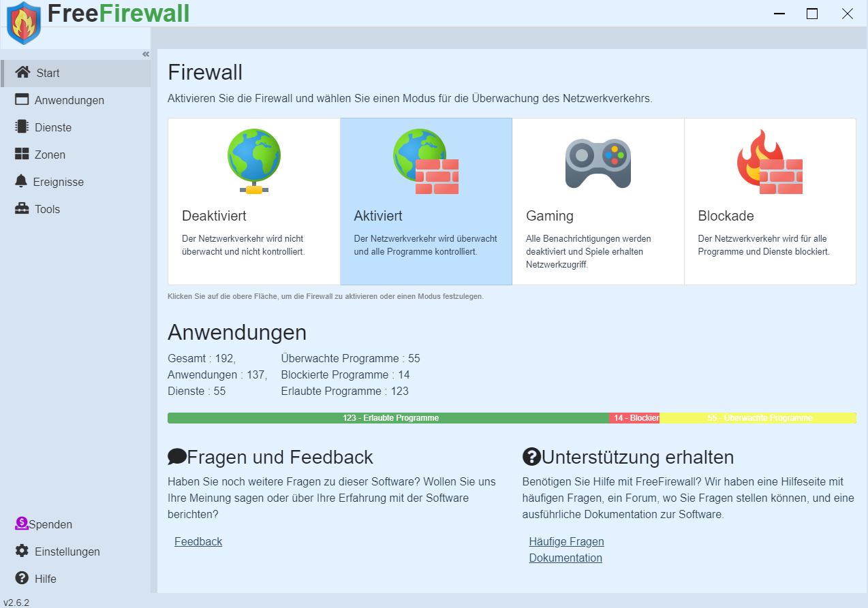Click the red Blockiert bar segment
Screen dimensions: 868x608
pyautogui.click(x=634, y=418)
